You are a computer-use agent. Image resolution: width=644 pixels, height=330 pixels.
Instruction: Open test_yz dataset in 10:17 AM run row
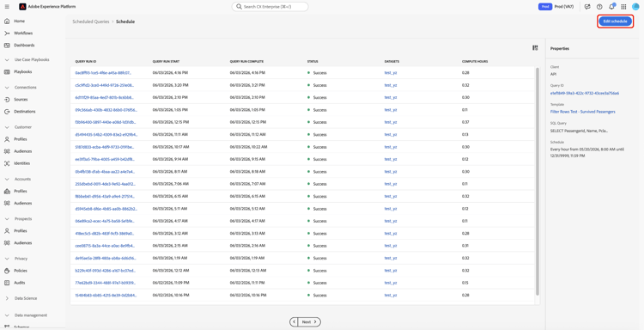click(x=391, y=147)
